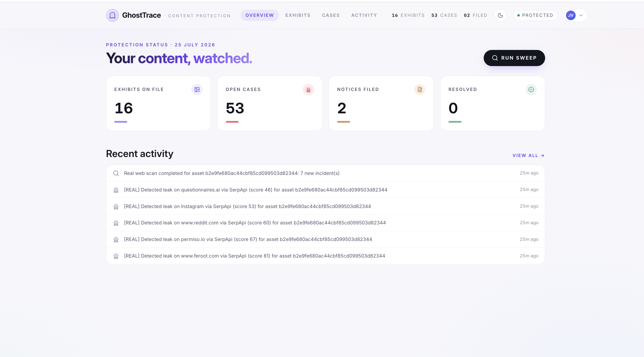Click siren icon on www.reddit.com leak row
The height and width of the screenshot is (357, 644).
pyautogui.click(x=116, y=223)
